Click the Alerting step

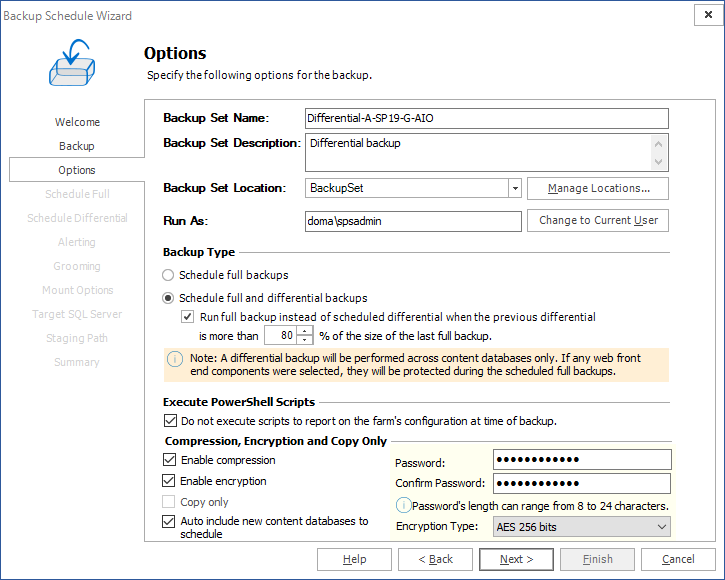coord(77,242)
